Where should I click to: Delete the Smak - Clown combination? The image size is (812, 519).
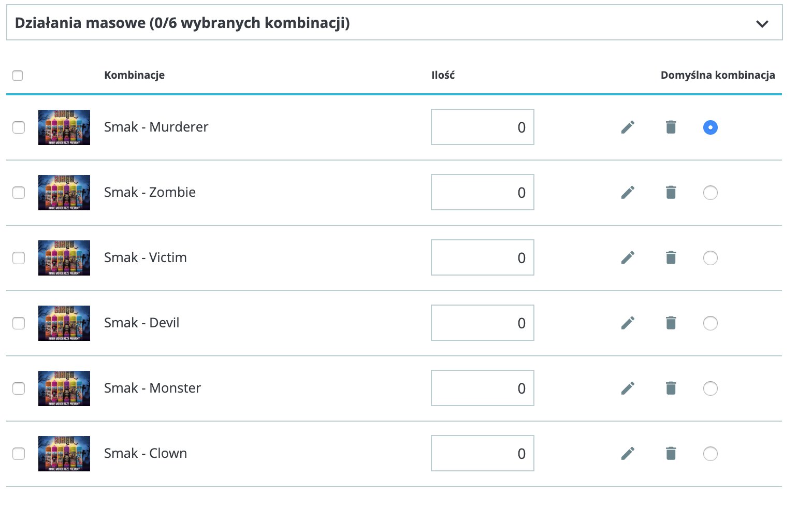tap(671, 454)
